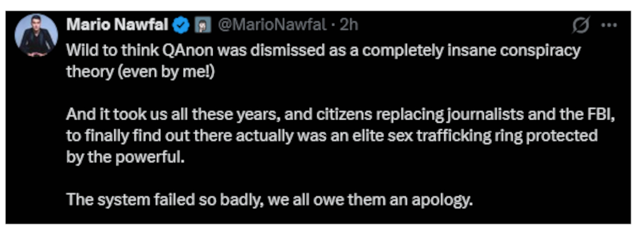Open the three-dot More options menu

[609, 25]
